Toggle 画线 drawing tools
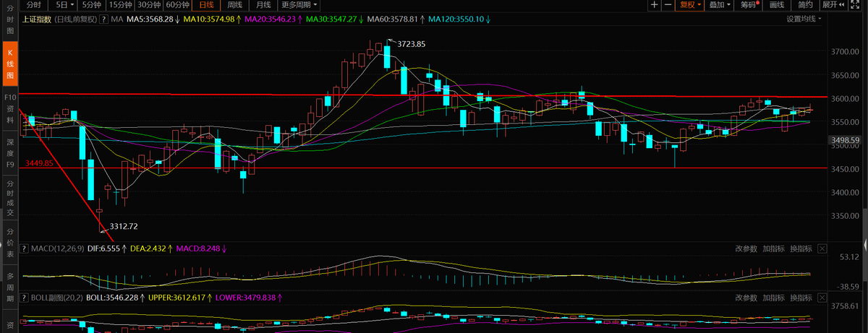The image size is (868, 333). pos(777,5)
